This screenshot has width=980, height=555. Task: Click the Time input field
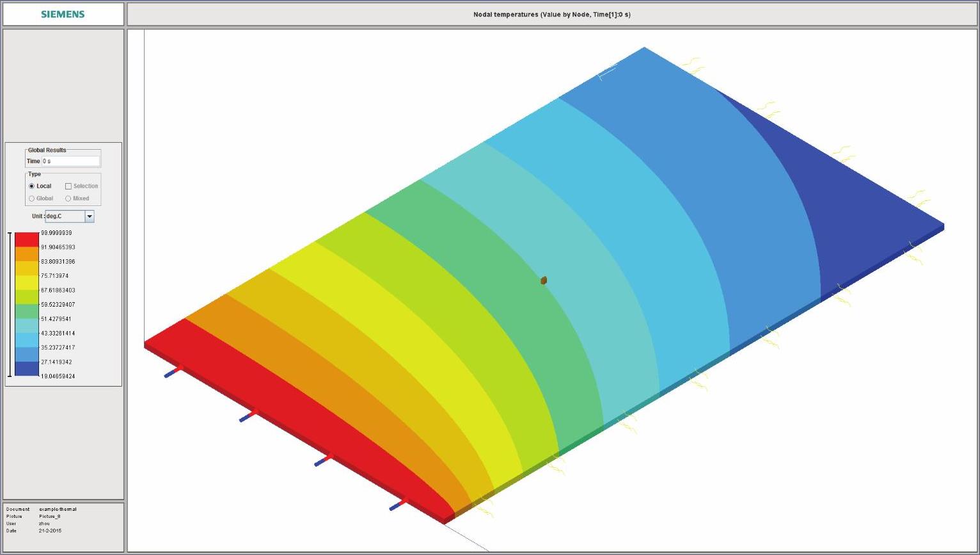70,161
